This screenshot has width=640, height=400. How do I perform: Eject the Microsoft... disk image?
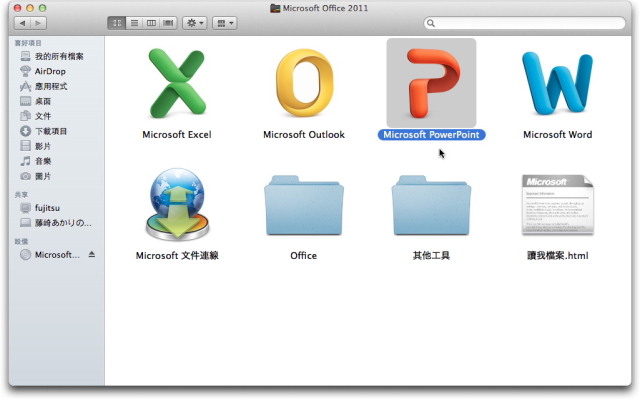coord(92,255)
